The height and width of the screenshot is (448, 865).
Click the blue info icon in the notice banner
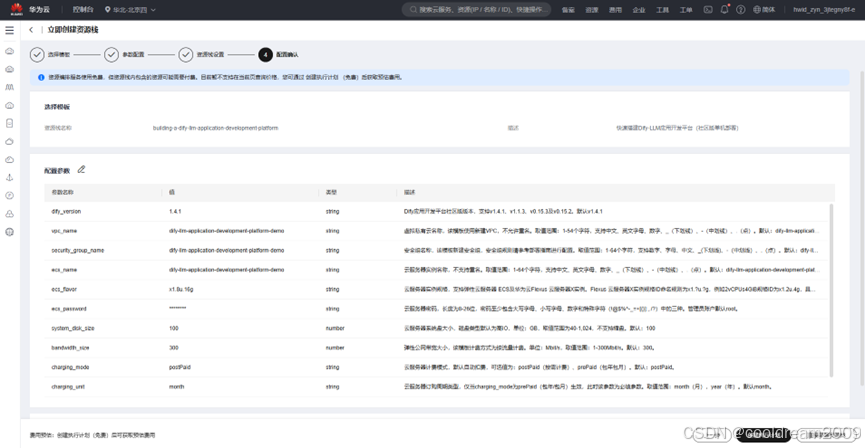(x=41, y=78)
